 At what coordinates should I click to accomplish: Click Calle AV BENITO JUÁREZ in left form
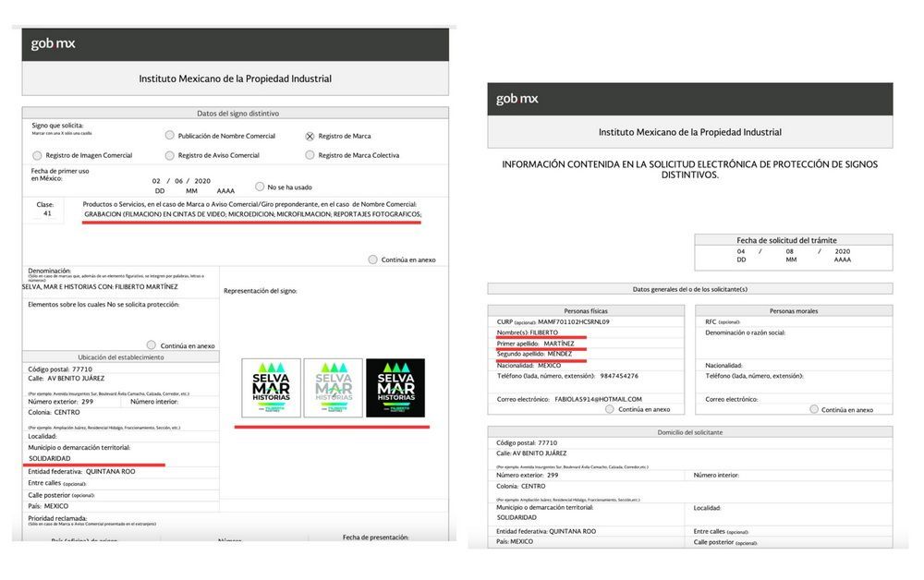[x=66, y=379]
